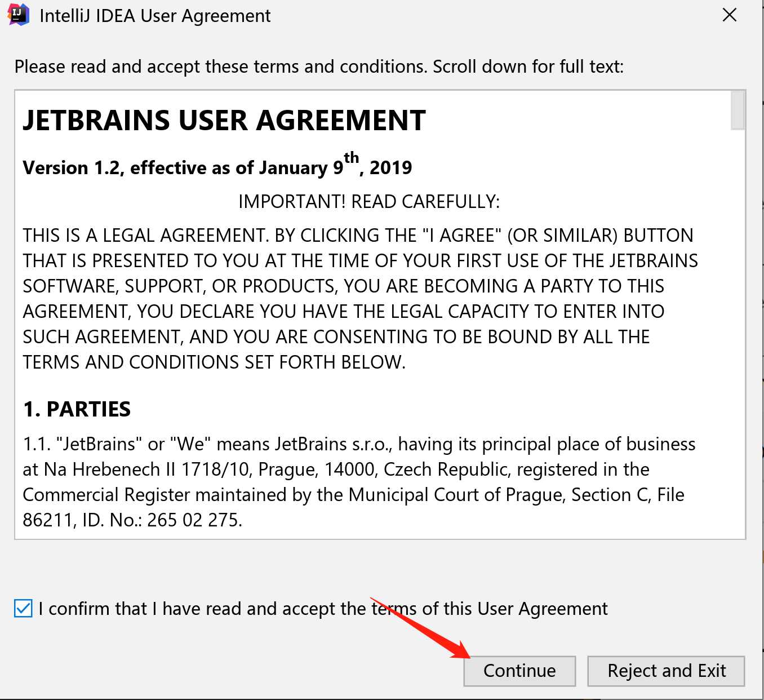Click the JETBRAINS USER AGREEMENT heading

point(224,121)
